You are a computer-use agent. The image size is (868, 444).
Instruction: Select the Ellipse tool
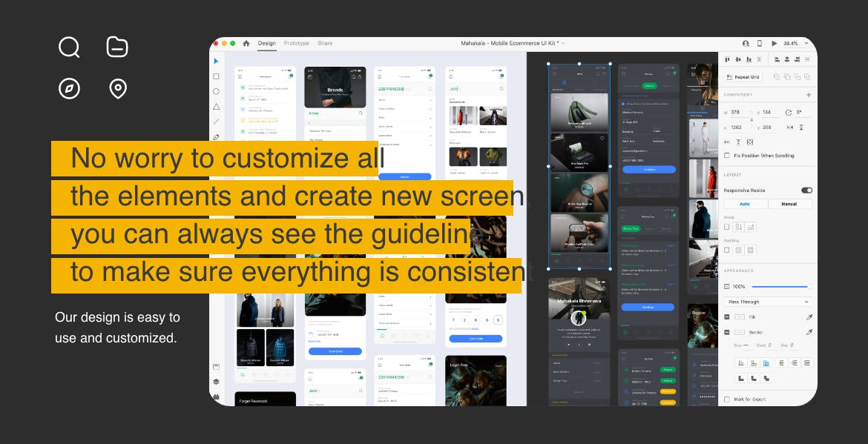(216, 91)
